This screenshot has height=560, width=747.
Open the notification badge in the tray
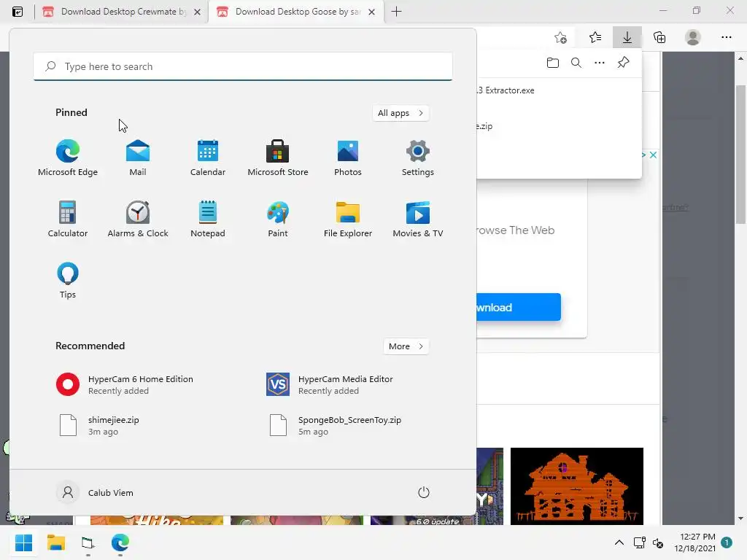pos(727,542)
